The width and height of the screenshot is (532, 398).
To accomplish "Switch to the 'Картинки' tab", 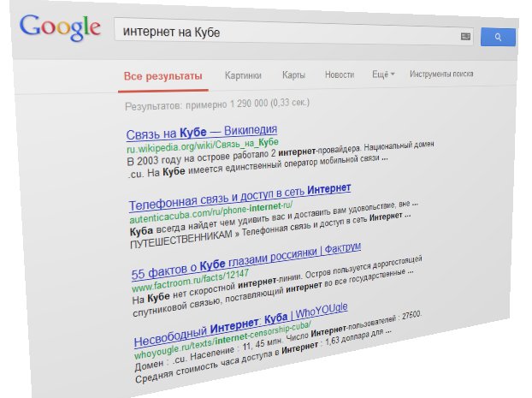I will coord(243,75).
